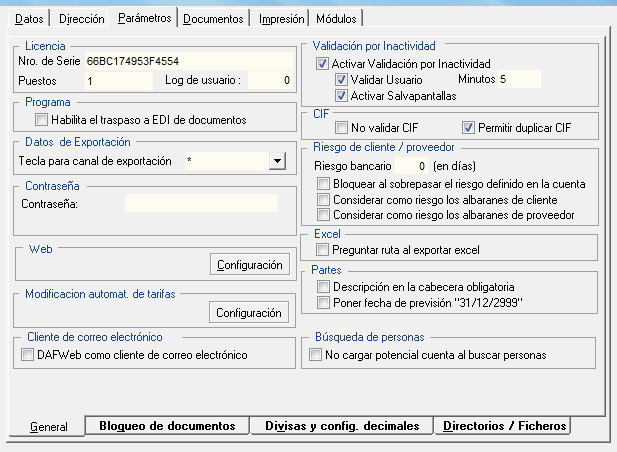Go to the Documentos tab

[213, 18]
